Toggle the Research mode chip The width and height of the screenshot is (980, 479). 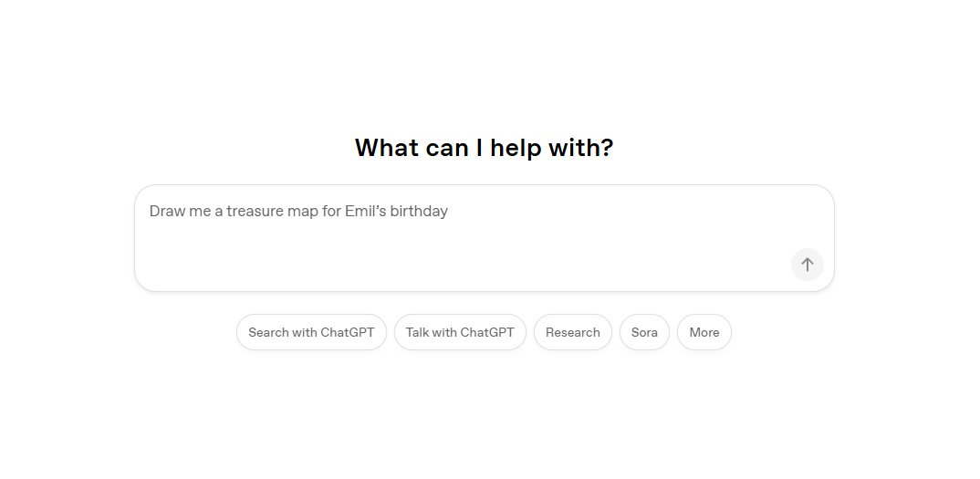[x=572, y=332]
